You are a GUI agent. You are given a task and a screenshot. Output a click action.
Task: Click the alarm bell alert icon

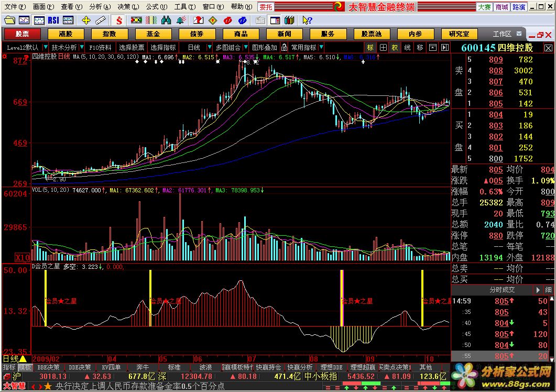[x=181, y=20]
